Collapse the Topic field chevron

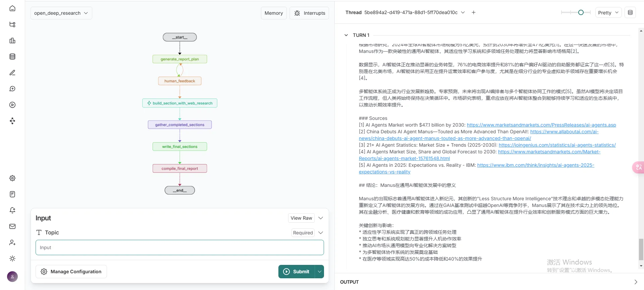point(321,233)
